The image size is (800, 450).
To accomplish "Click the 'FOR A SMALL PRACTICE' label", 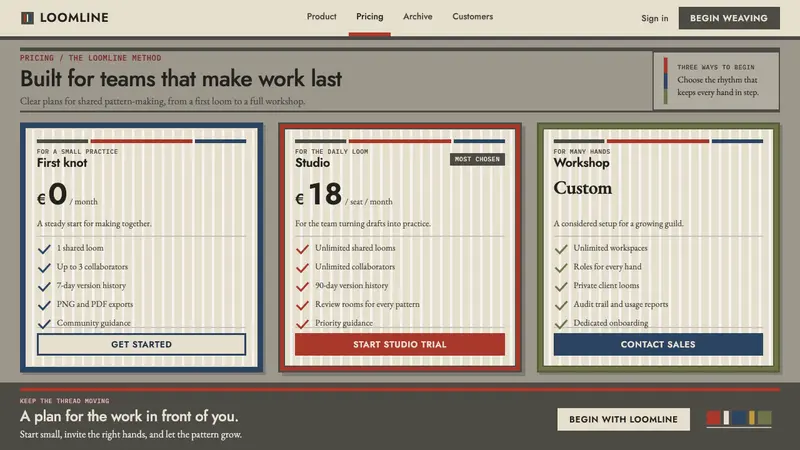I will point(77,152).
